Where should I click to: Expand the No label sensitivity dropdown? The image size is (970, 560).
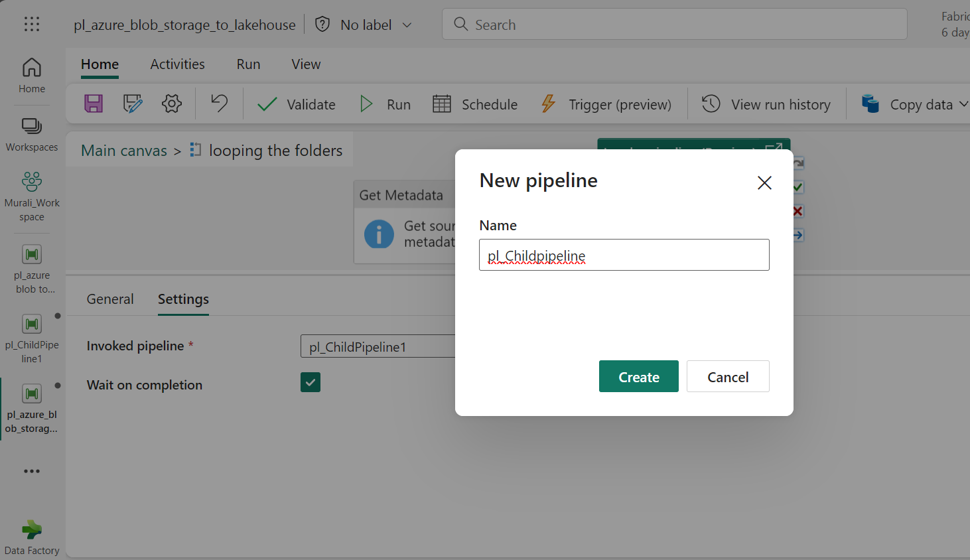[376, 25]
